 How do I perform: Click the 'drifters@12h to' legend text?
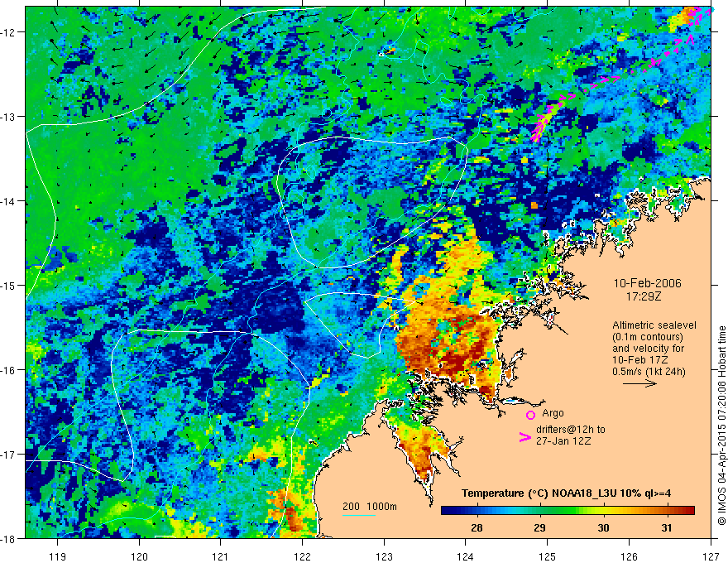click(x=571, y=430)
